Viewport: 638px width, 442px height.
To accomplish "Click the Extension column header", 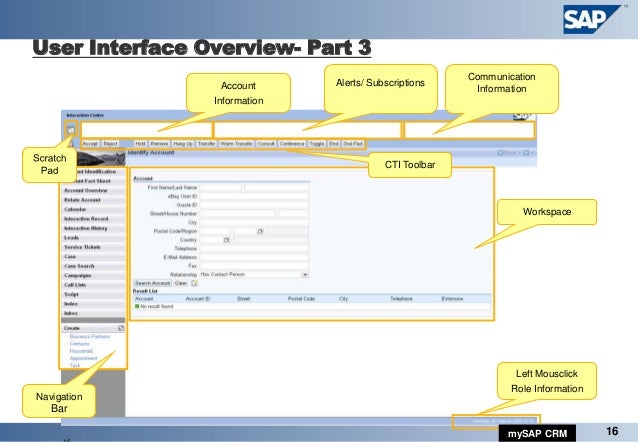I will click(452, 299).
